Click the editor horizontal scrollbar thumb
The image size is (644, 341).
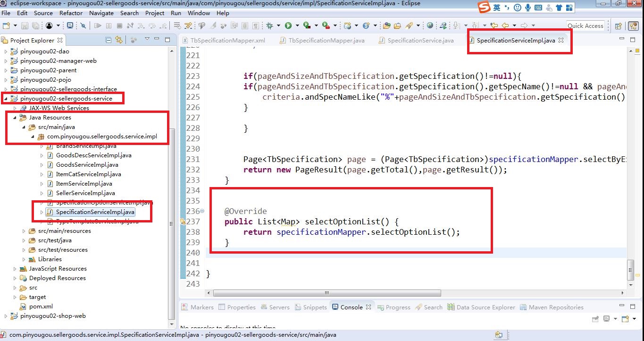[327, 293]
